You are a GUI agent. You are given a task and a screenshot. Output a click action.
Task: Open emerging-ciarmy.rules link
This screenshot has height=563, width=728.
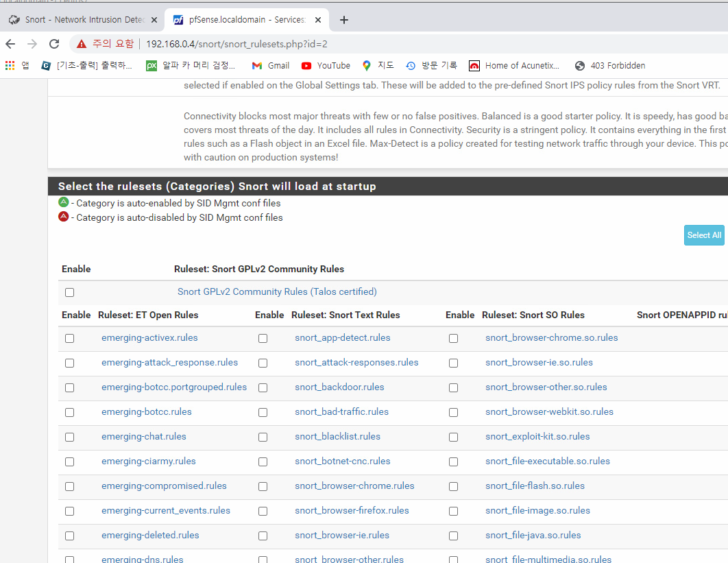(x=149, y=461)
